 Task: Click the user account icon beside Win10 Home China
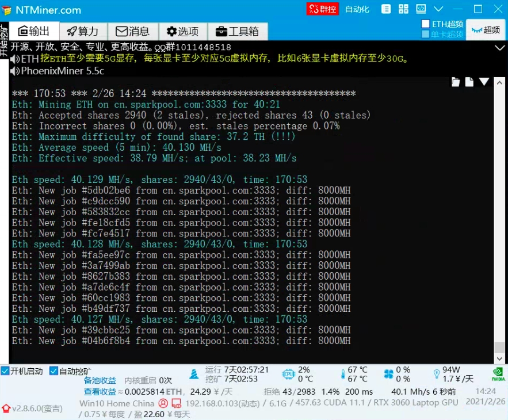163,403
